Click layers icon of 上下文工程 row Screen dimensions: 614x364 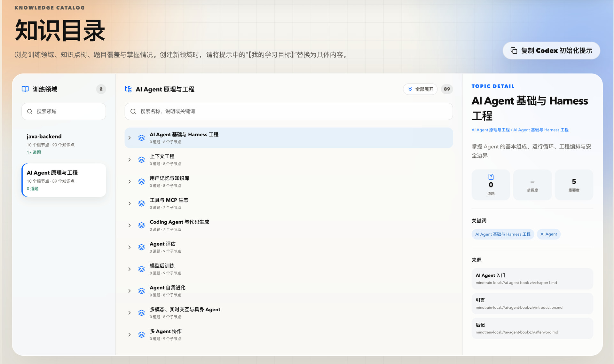point(141,160)
